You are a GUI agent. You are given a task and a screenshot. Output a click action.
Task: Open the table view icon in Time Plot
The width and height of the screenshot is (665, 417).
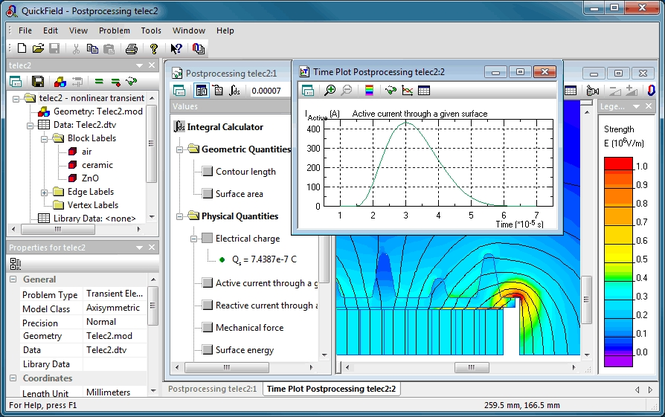[x=424, y=91]
